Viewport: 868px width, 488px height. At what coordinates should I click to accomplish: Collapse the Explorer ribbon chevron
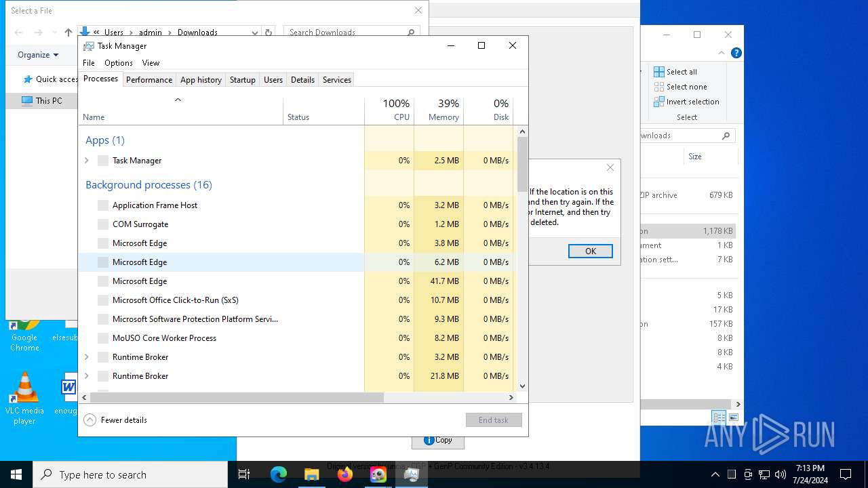722,53
